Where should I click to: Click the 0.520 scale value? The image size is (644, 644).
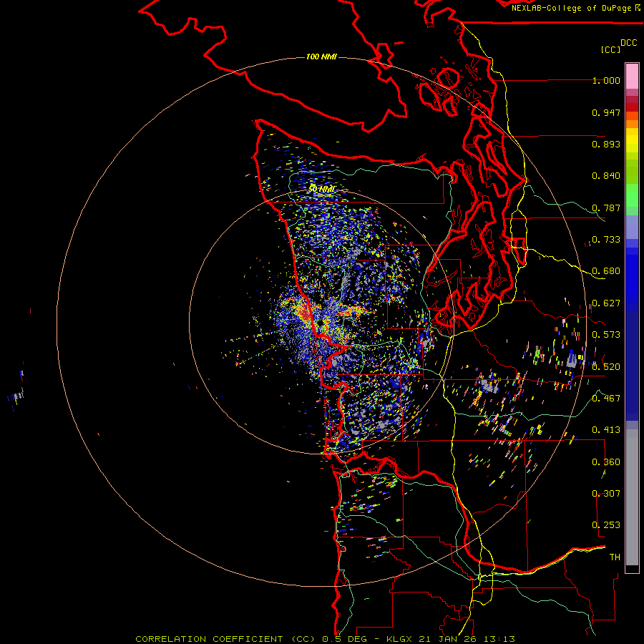pyautogui.click(x=606, y=366)
